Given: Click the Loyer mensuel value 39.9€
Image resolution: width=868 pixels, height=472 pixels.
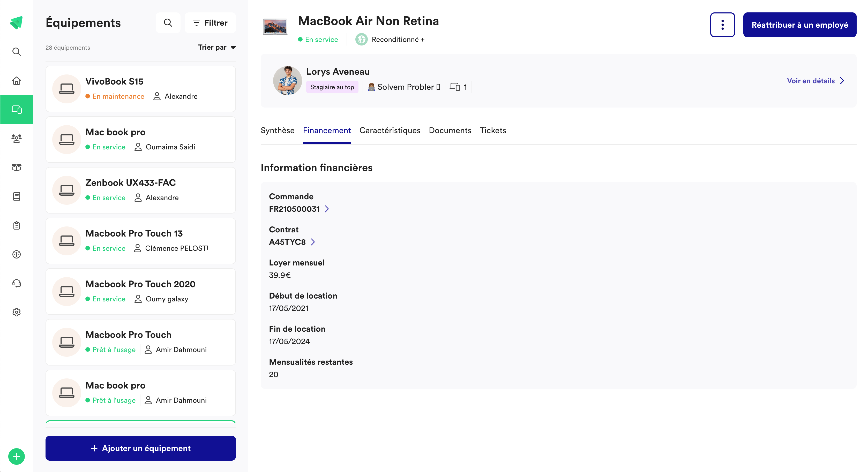Looking at the screenshot, I should [x=279, y=275].
